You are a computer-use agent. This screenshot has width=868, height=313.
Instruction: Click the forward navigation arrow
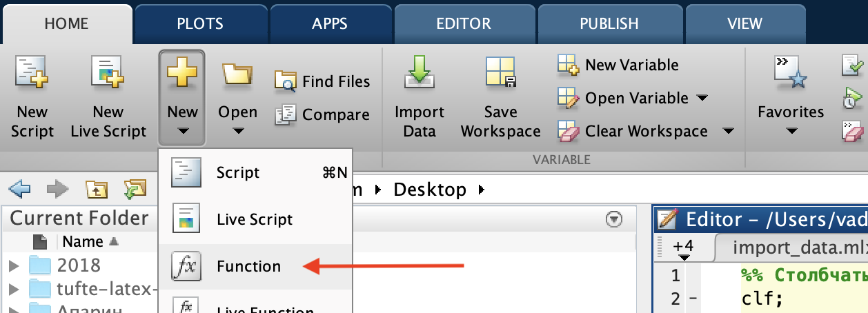(x=57, y=188)
